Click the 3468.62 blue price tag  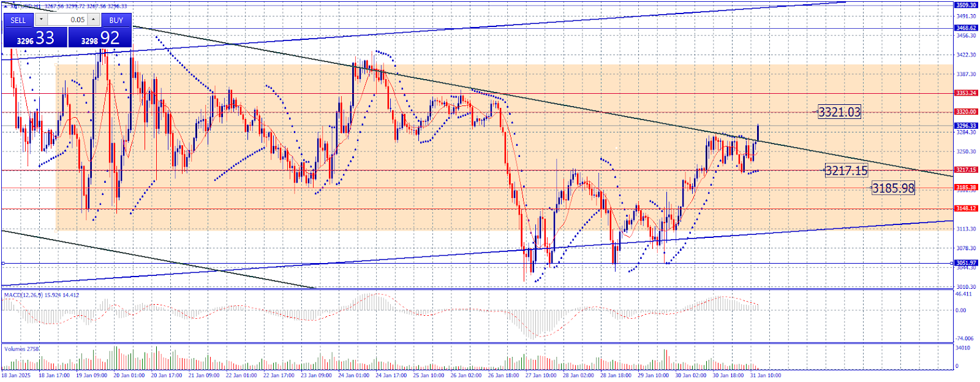[966, 28]
